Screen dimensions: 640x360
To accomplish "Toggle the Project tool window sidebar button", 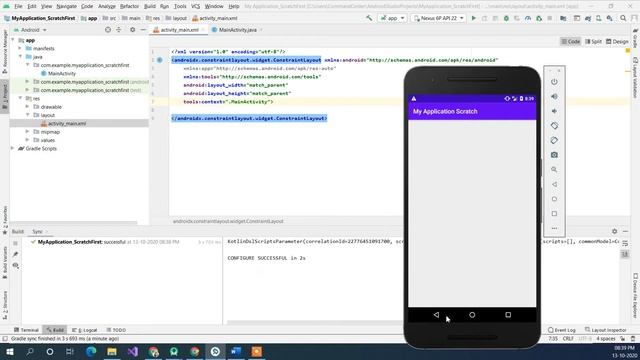I will tap(5, 96).
